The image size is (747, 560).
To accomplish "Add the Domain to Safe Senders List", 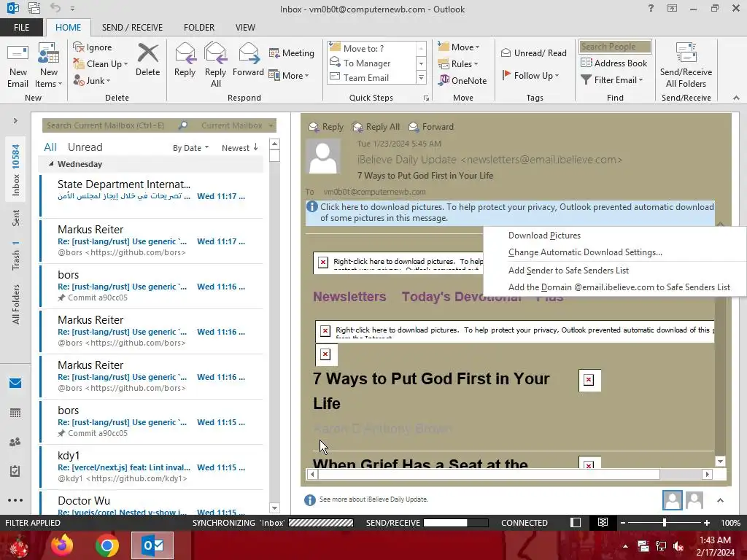I will (x=619, y=287).
